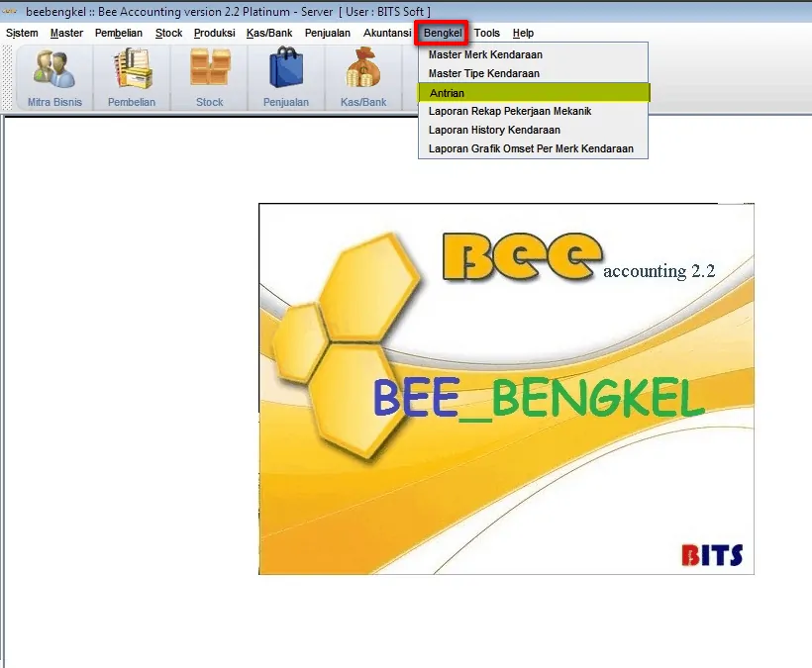Click the Pembelian toolbar icon
This screenshot has width=812, height=668.
[x=132, y=77]
